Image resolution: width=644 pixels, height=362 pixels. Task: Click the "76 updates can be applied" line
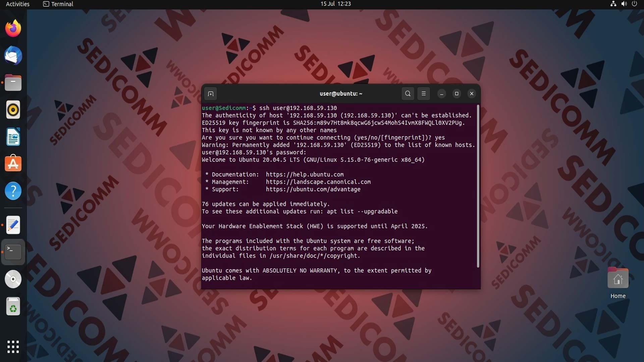(266, 204)
